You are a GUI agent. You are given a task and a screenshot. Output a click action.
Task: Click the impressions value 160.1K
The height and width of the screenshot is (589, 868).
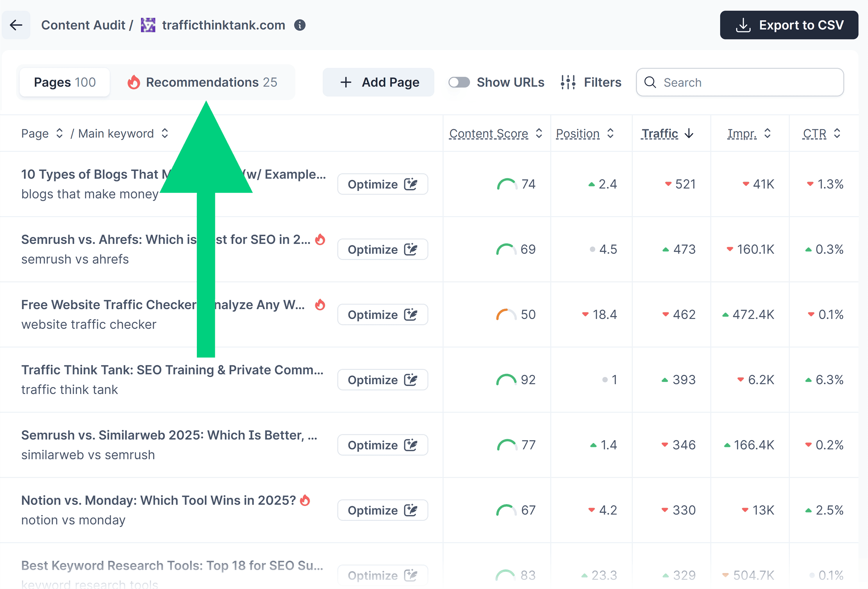tap(756, 249)
